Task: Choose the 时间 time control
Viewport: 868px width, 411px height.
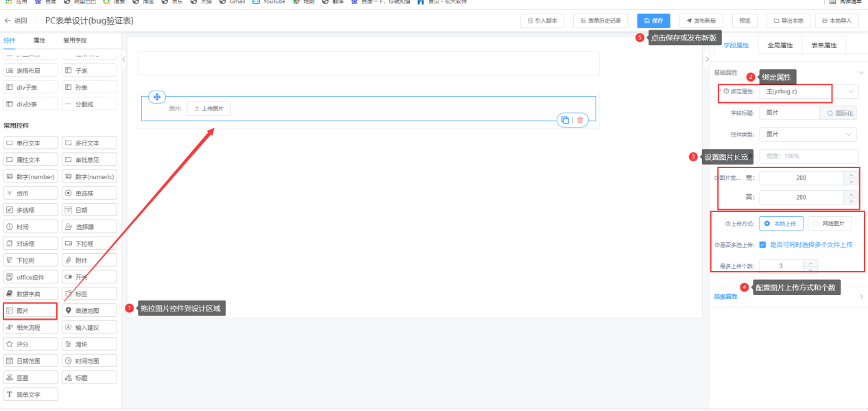Action: [30, 226]
